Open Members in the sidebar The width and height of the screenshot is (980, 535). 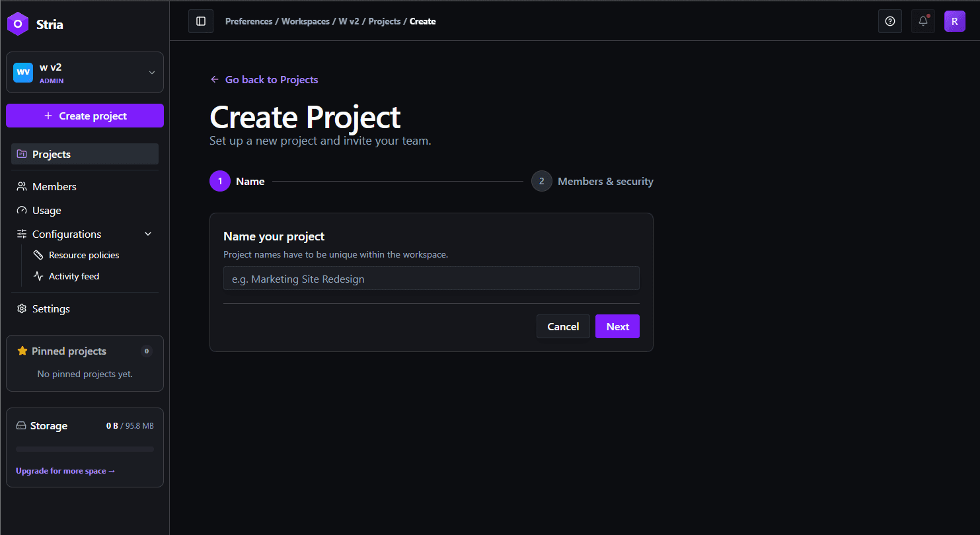coord(85,186)
